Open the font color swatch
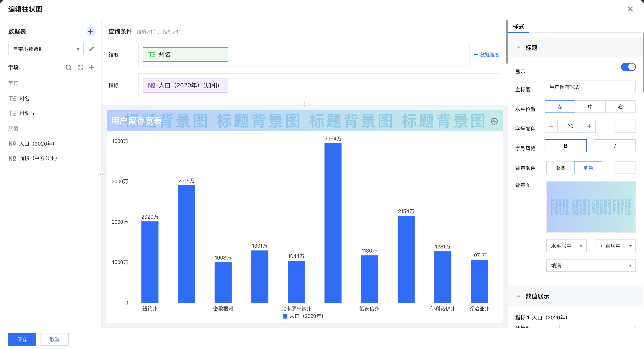Image resolution: width=644 pixels, height=349 pixels. 625,126
